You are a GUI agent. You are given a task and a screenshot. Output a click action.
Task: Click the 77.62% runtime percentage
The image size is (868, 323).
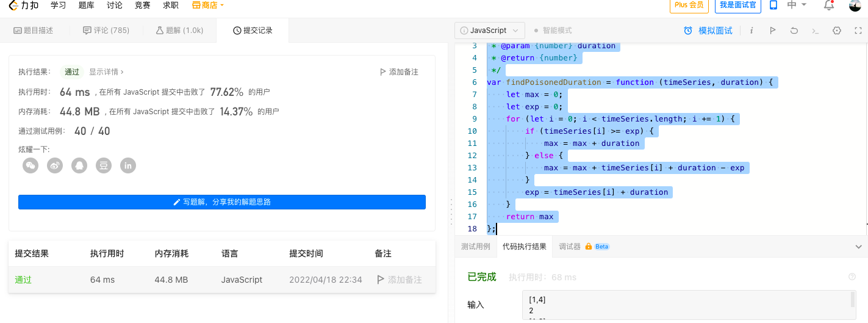(227, 92)
